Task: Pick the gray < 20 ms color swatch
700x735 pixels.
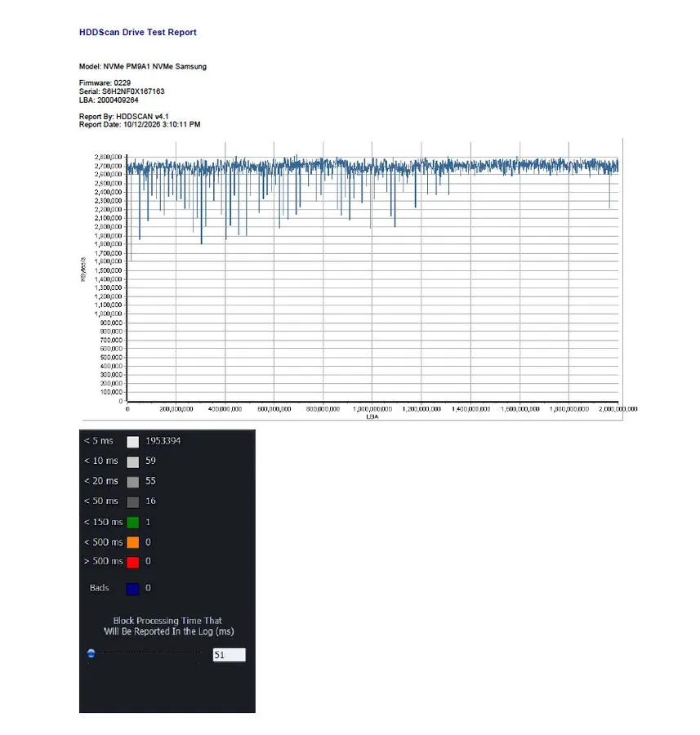Action: pos(132,482)
